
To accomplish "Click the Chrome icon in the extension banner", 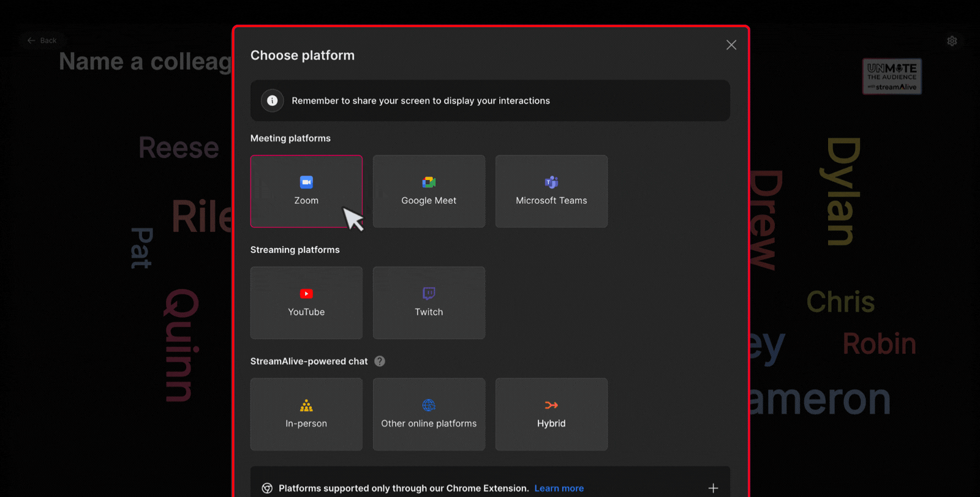I will click(x=267, y=488).
